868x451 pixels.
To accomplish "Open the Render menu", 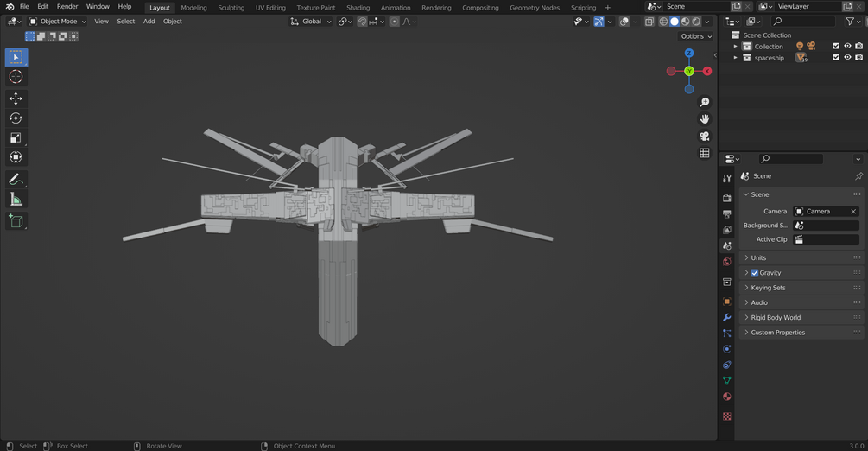I will click(67, 7).
